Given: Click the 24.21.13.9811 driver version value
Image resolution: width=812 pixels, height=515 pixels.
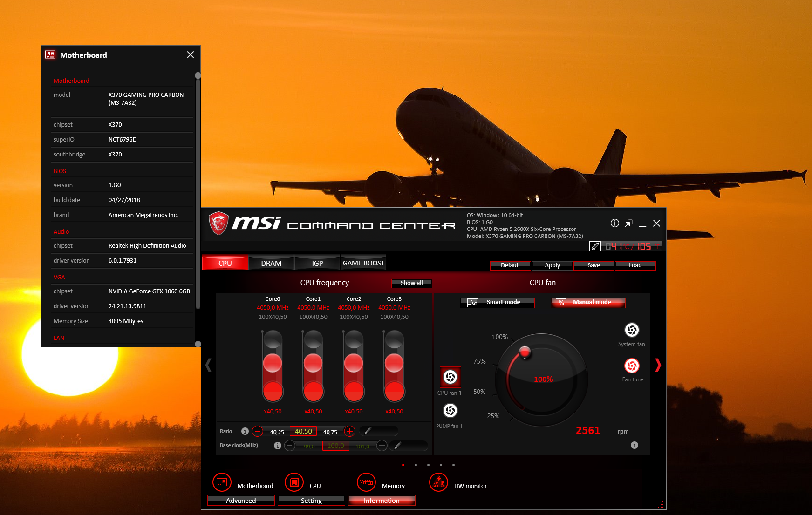Looking at the screenshot, I should coord(127,306).
